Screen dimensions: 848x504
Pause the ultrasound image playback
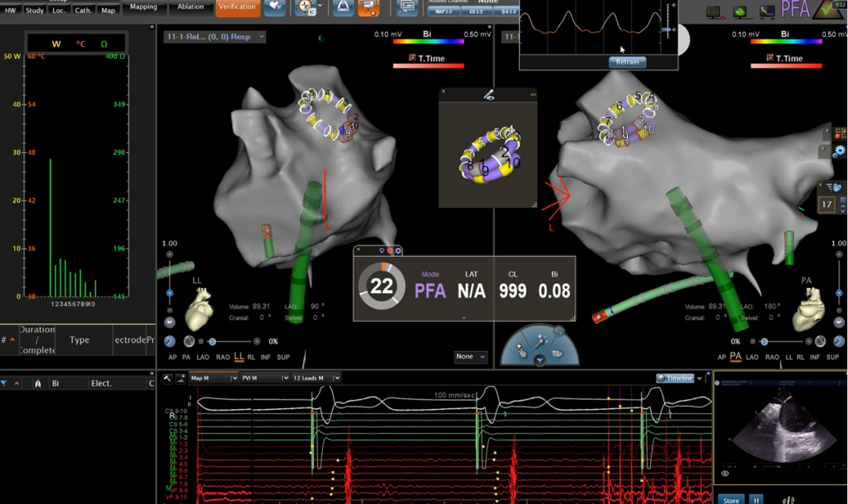[x=756, y=499]
